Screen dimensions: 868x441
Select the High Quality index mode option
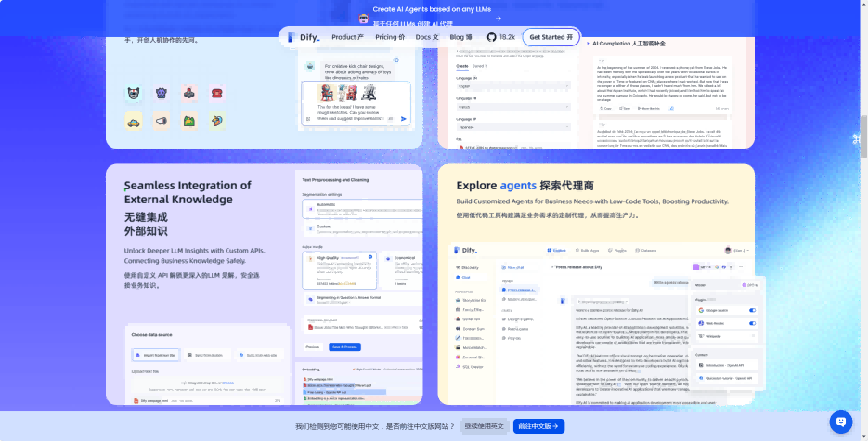point(336,260)
